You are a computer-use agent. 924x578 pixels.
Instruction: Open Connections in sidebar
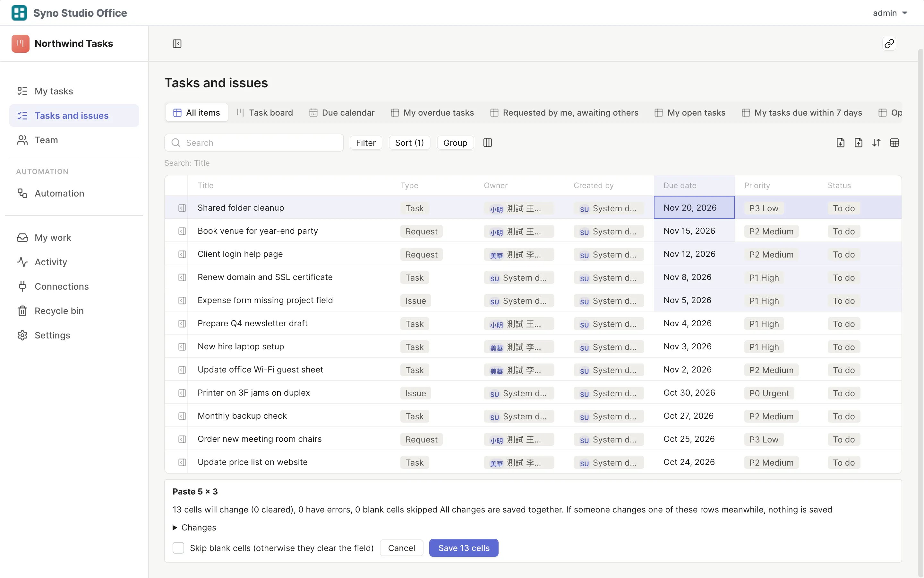click(74, 286)
